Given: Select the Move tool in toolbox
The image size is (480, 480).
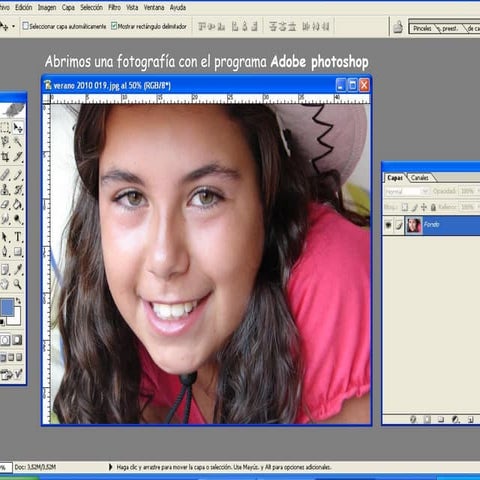Looking at the screenshot, I should click(18, 128).
